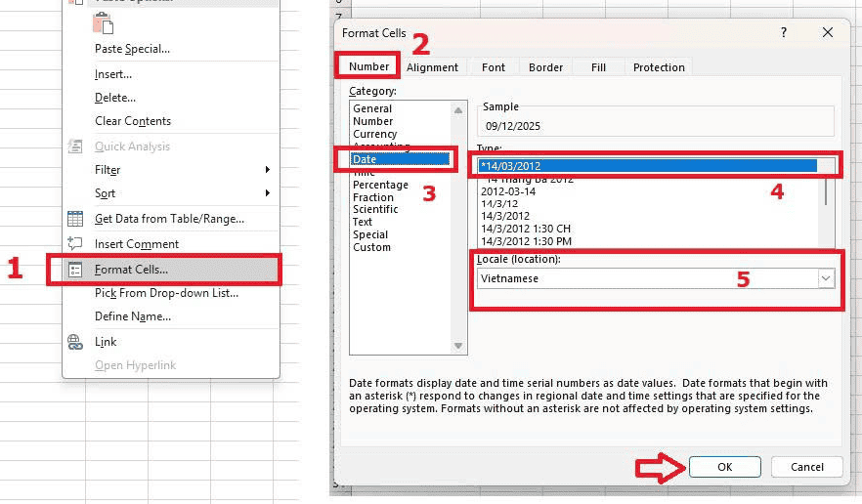
Task: Click category list scroll down arrow
Action: tap(458, 346)
